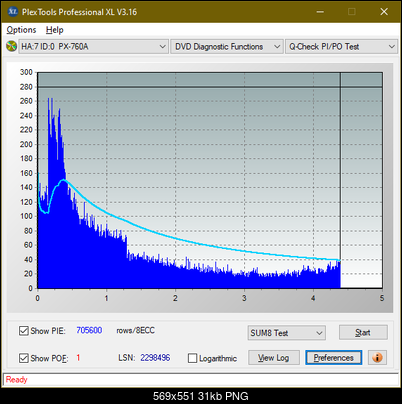Open the orange info icon button
This screenshot has height=404, width=402.
(377, 358)
